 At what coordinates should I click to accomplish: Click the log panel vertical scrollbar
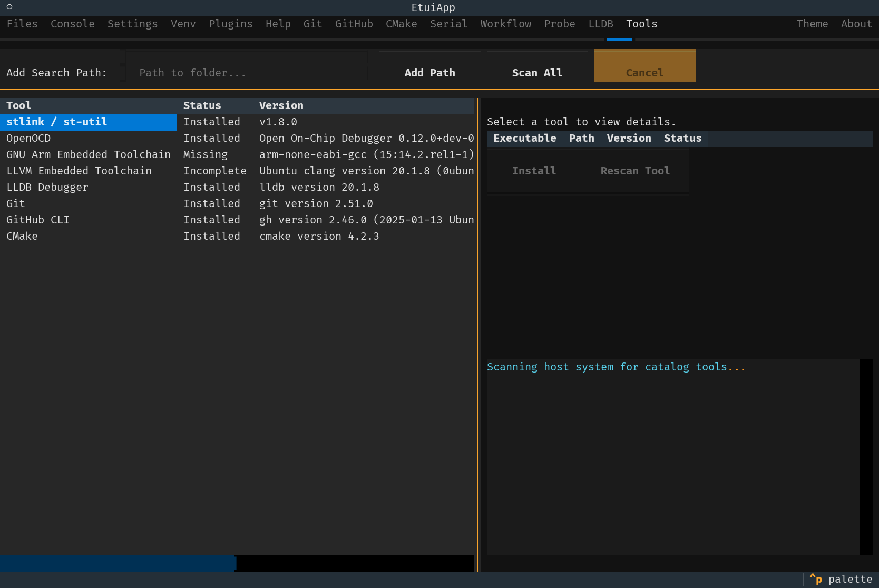866,457
